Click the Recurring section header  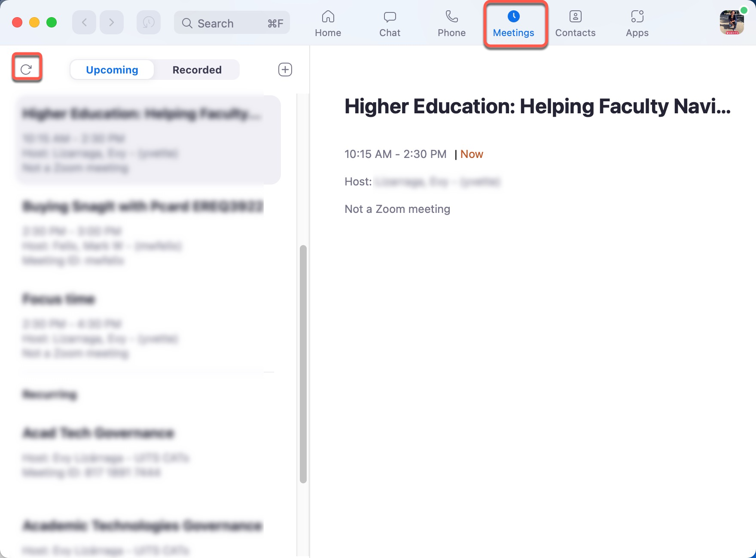tap(50, 394)
